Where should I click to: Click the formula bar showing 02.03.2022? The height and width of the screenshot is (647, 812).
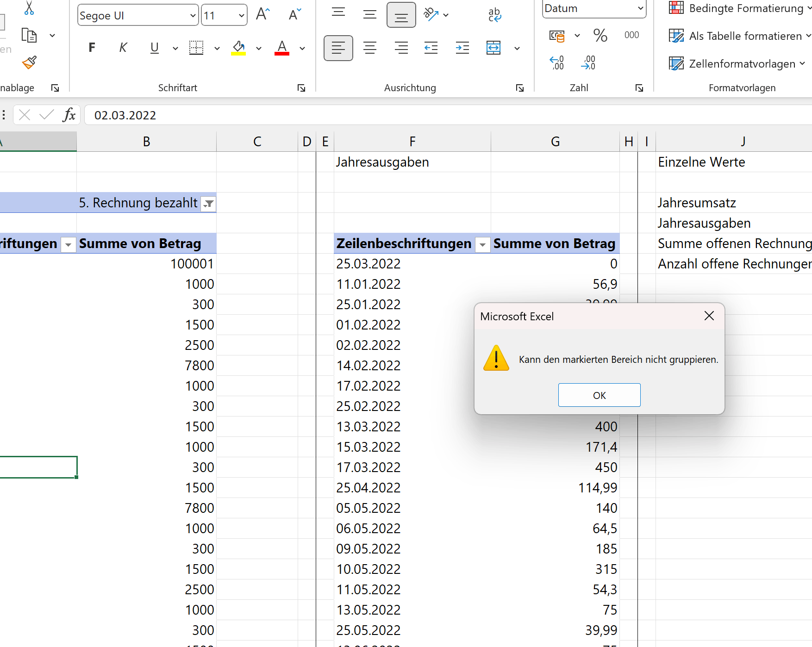pos(448,115)
